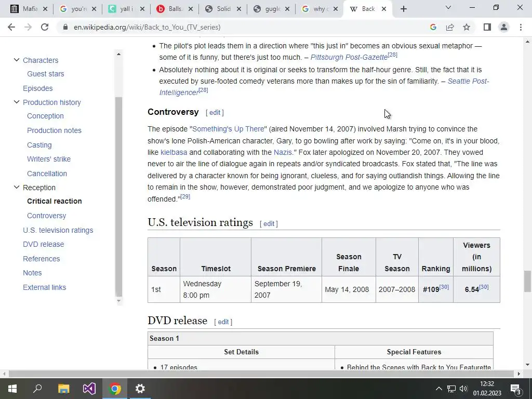
Task: Open the Nazis article link
Action: (283, 152)
